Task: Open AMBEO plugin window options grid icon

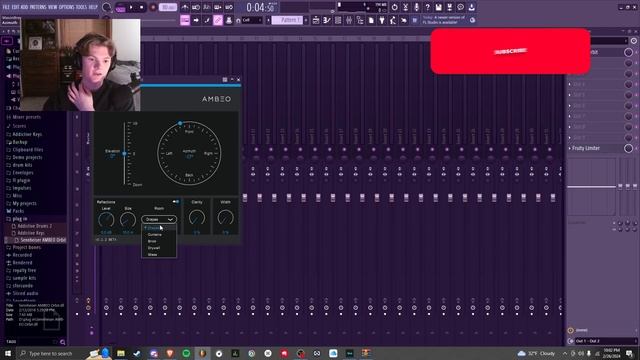Action: [x=225, y=80]
